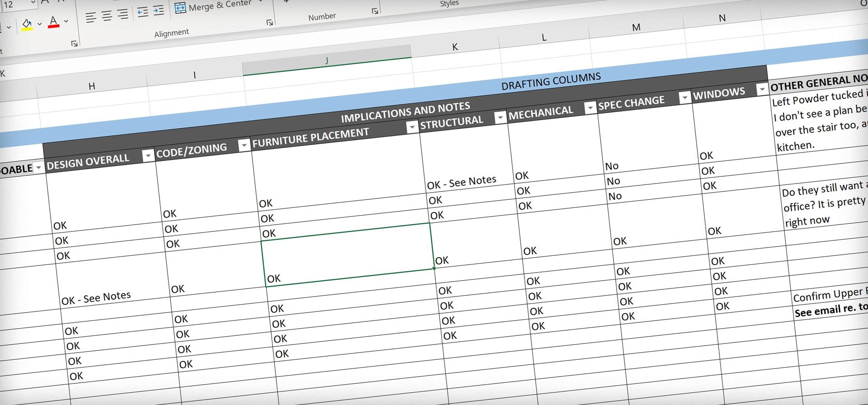868x405 pixels.
Task: Open borders dropdown arrow left of fill color
Action: [x=9, y=28]
